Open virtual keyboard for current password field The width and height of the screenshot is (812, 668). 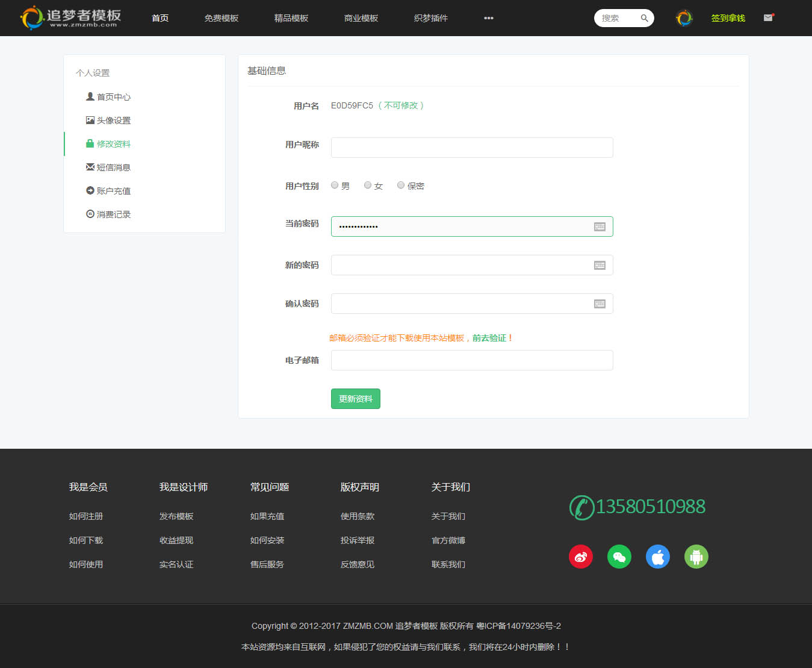point(600,226)
